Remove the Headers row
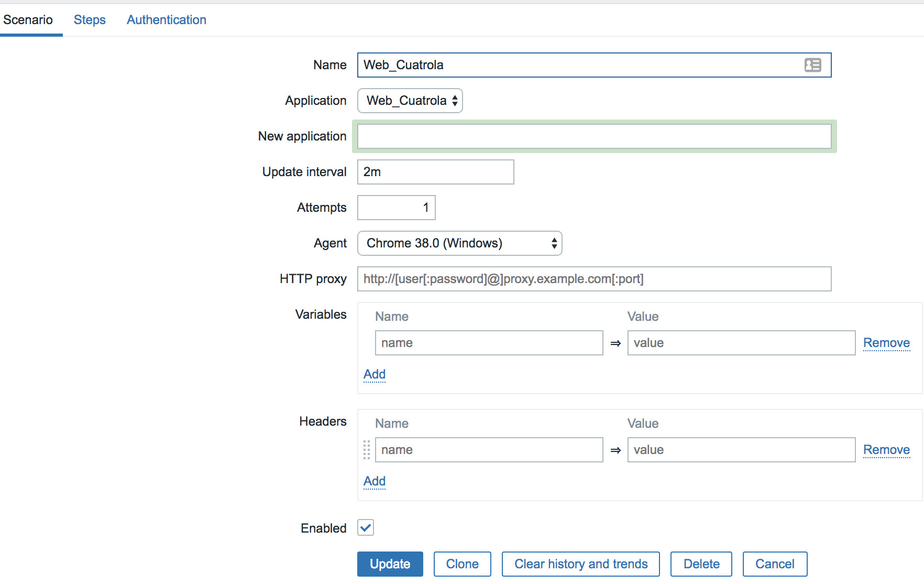Viewport: 924px width, 584px height. (886, 450)
